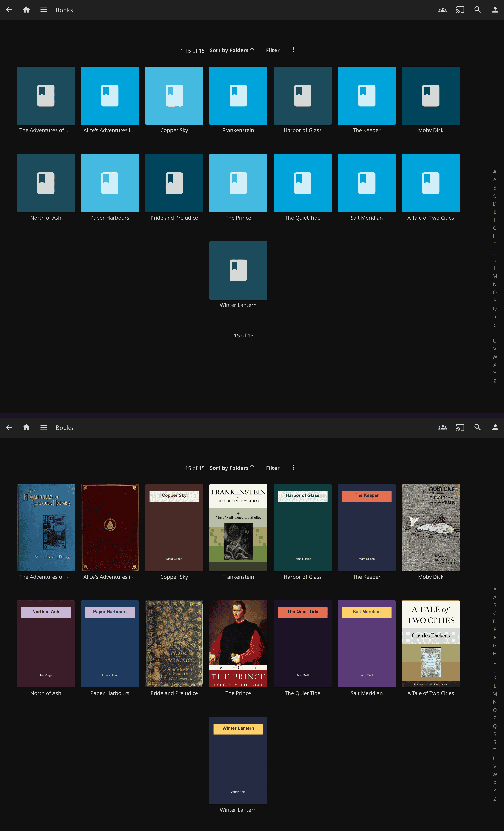Open the Winter Lantern placeholder bookmark tile
Image resolution: width=504 pixels, height=831 pixels.
click(x=238, y=270)
